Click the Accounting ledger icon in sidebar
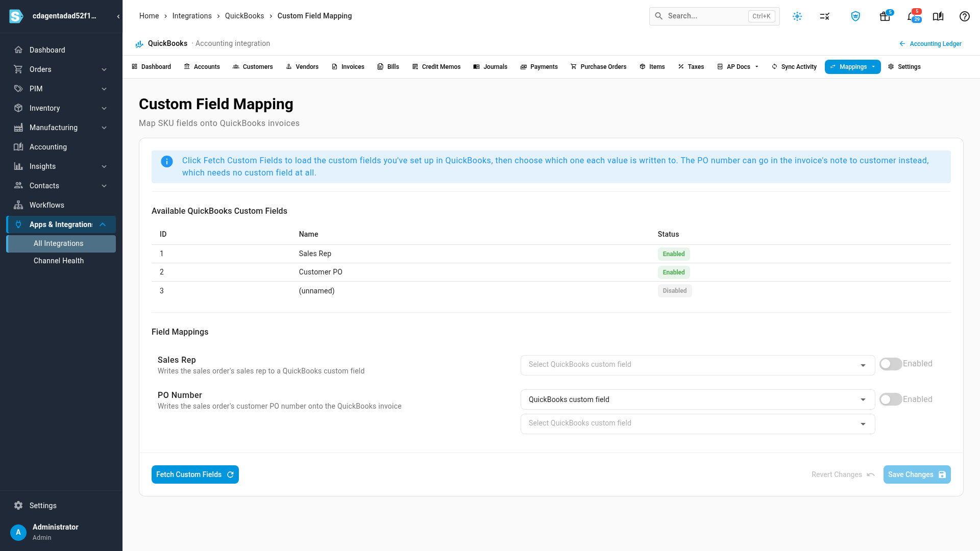Viewport: 980px width, 551px height. [18, 147]
